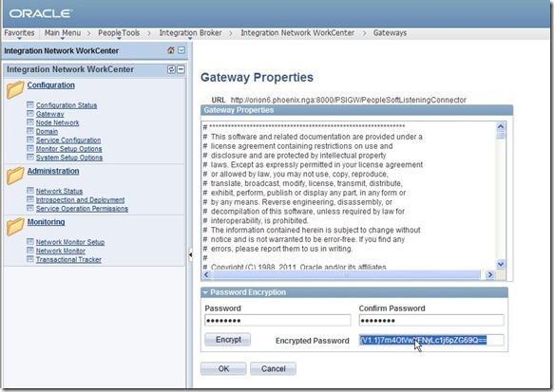Click the properties text area scroll-up arrow
The width and height of the screenshot is (554, 392).
(501, 126)
